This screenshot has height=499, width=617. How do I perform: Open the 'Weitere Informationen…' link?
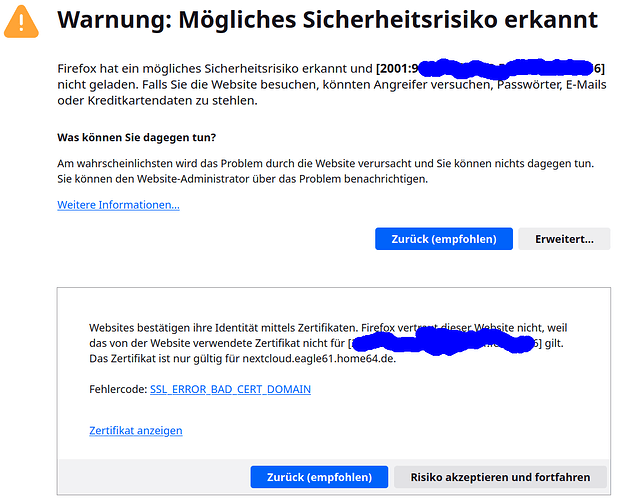point(118,205)
